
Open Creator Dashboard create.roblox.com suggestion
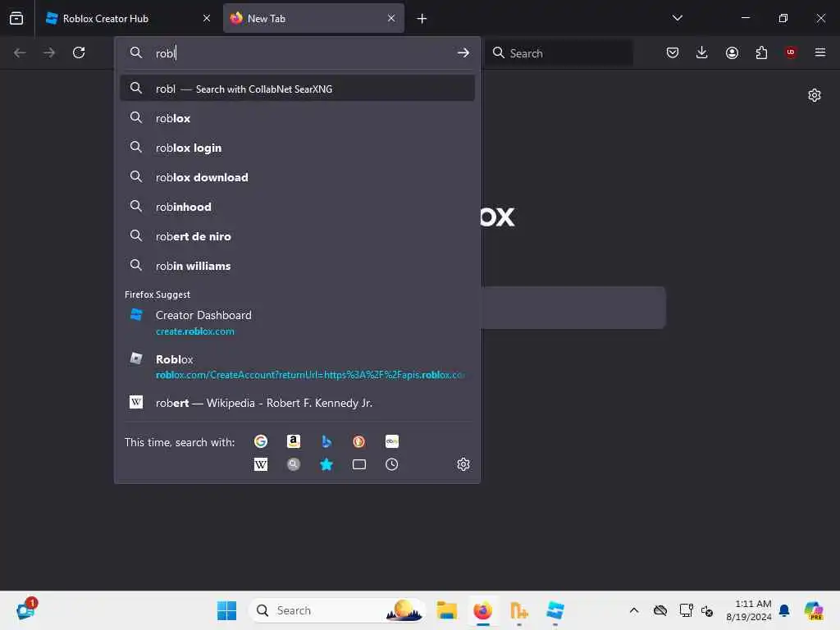(x=297, y=322)
